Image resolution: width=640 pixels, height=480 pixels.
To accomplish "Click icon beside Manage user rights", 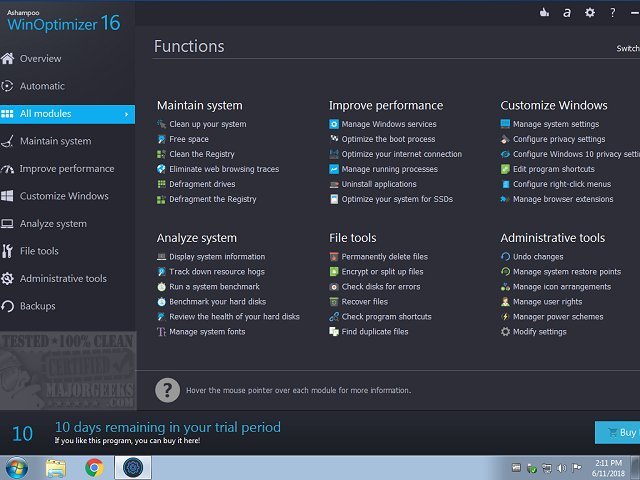I will 505,302.
